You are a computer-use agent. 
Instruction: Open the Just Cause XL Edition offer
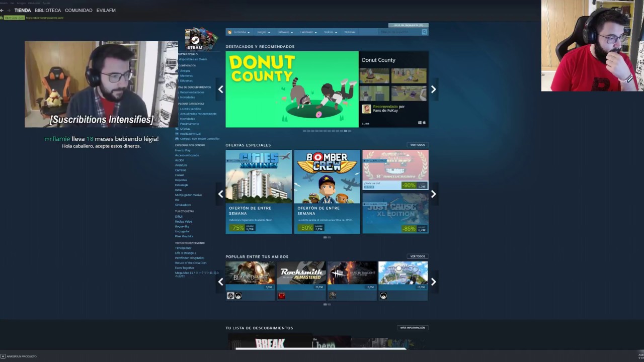click(395, 213)
